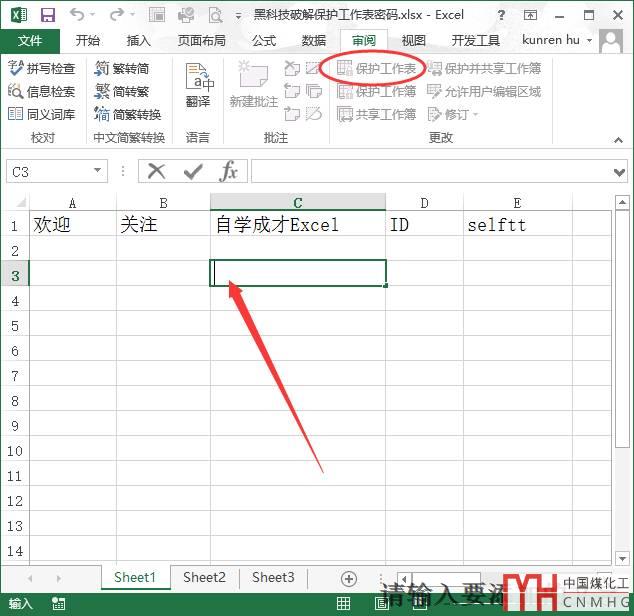Click 允许用户编辑区域 button
Screen dimensions: 634x616
484,91
